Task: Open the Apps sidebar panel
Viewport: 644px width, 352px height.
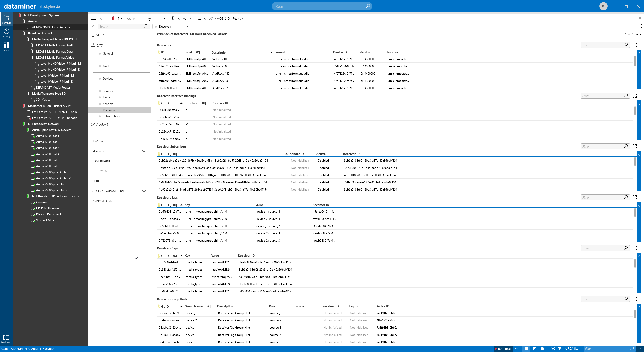Action: click(x=6, y=47)
